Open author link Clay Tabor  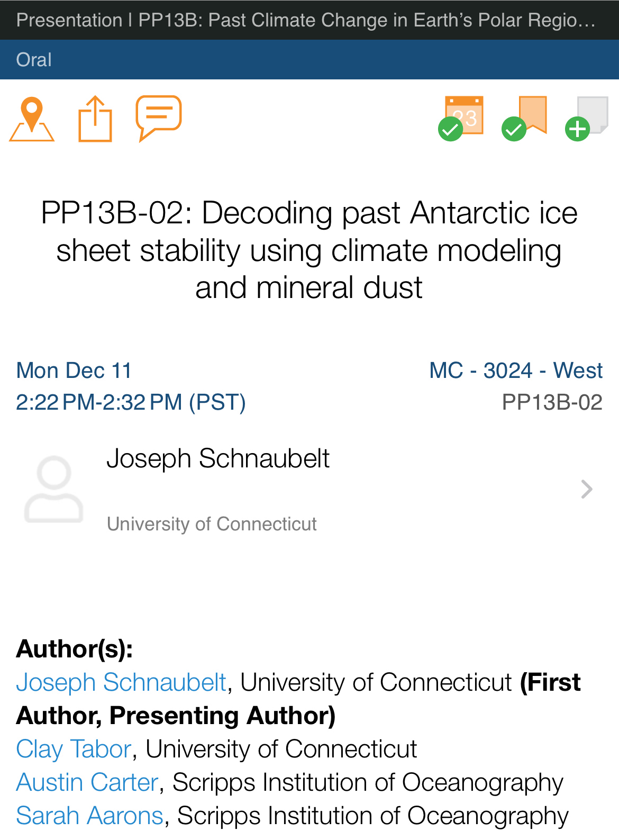(x=74, y=749)
